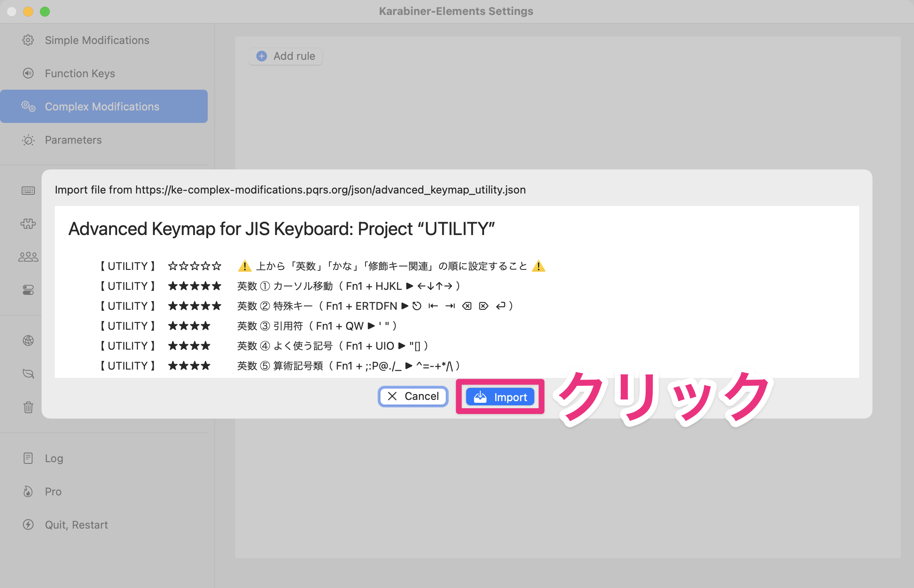Screen dimensions: 914x588
Task: Open Function Keys section
Action: [x=80, y=73]
